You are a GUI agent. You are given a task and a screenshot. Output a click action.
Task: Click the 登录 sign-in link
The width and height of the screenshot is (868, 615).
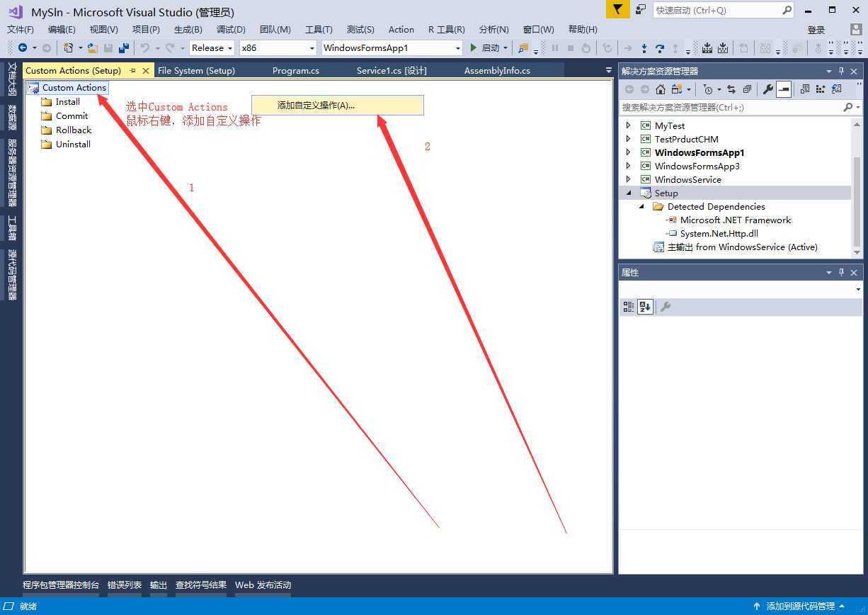coord(816,30)
